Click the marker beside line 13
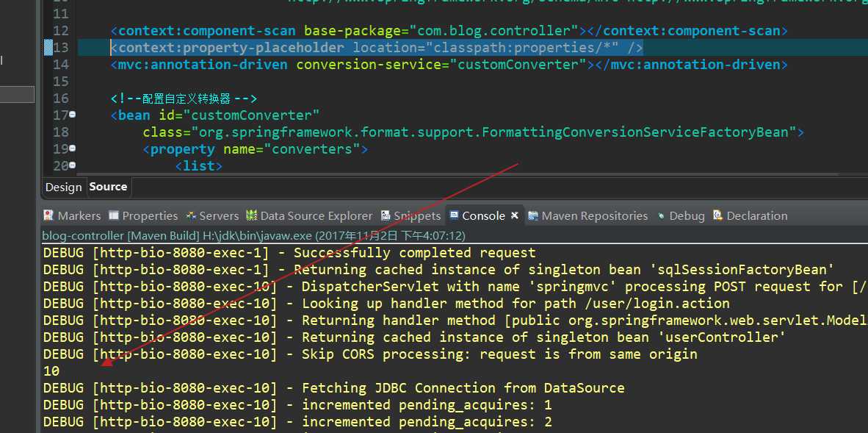 48,48
